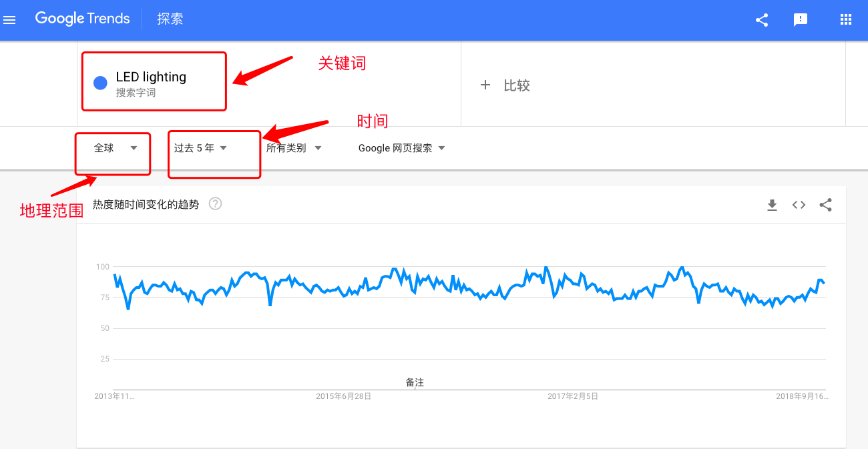Open the 探索 explore page title
Screen dimensions: 868x449
[x=170, y=19]
